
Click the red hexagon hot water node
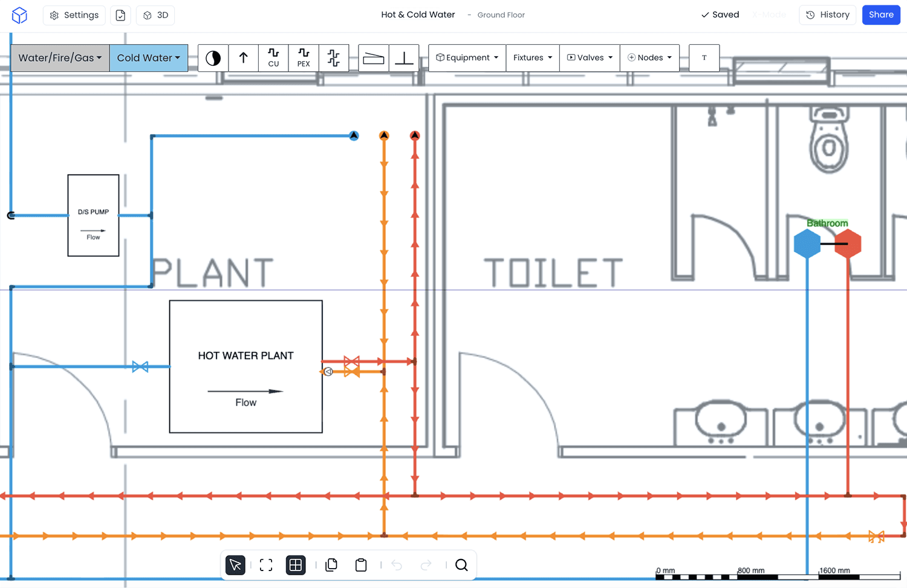coord(848,244)
